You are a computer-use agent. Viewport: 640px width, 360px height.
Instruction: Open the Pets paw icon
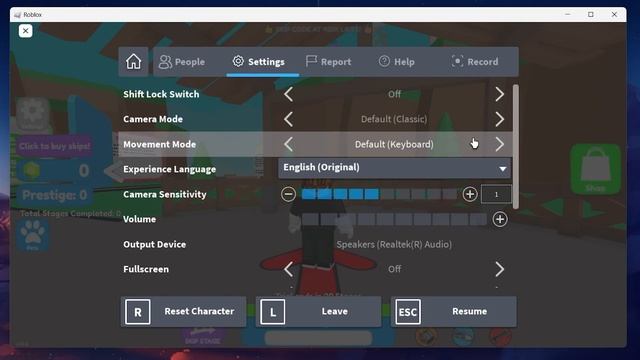(33, 235)
